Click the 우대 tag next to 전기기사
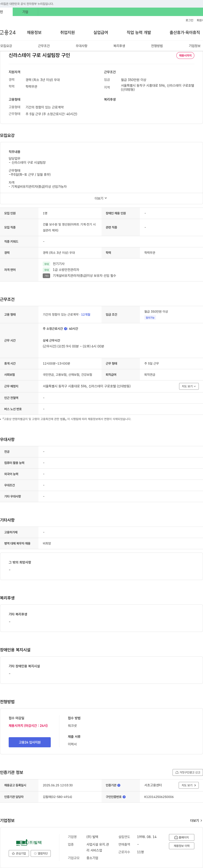The image size is (203, 868). click(x=47, y=264)
